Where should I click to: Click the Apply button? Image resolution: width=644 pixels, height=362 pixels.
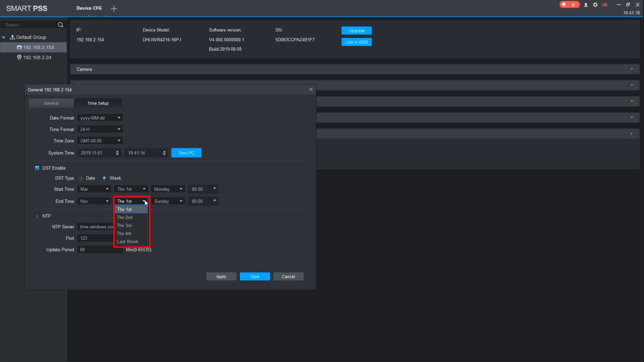[221, 277]
